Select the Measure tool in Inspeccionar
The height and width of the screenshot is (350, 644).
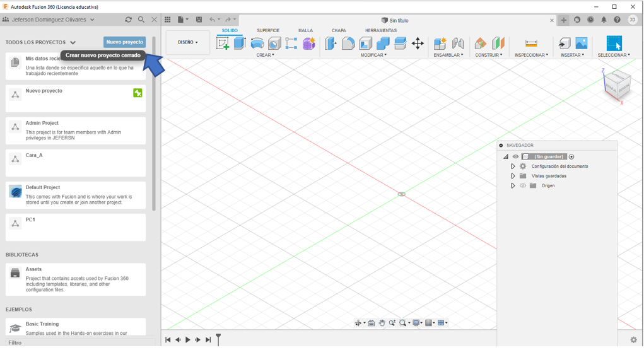pyautogui.click(x=531, y=43)
